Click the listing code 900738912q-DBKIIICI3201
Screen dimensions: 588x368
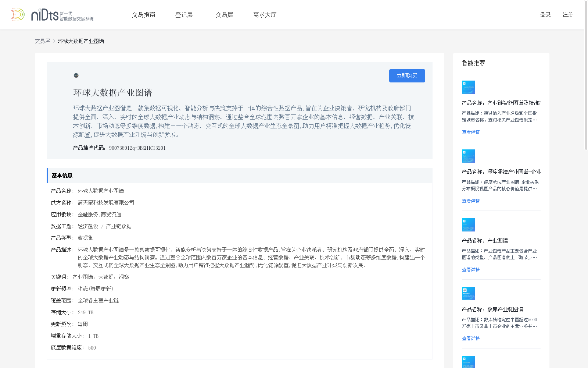(x=137, y=148)
